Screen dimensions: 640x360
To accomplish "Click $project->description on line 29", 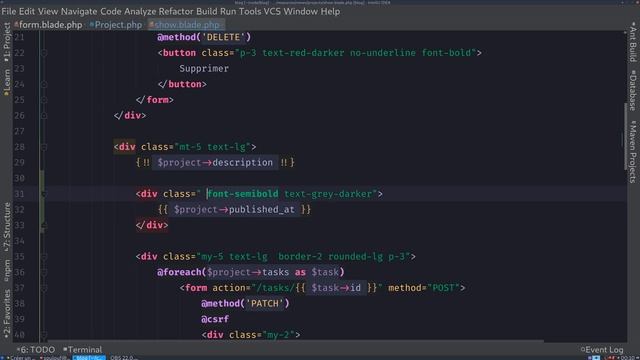I will point(215,162).
